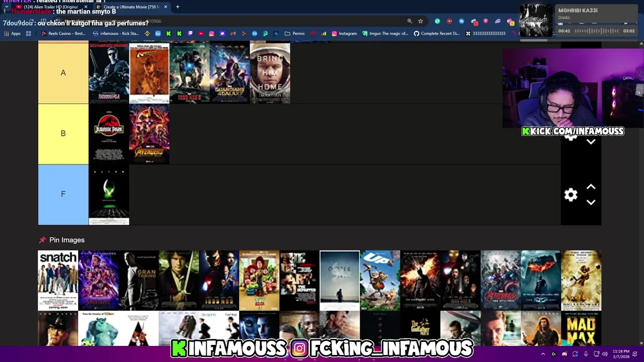Image resolution: width=644 pixels, height=362 pixels.
Task: Select the blue tier F label cell
Action: 63,195
